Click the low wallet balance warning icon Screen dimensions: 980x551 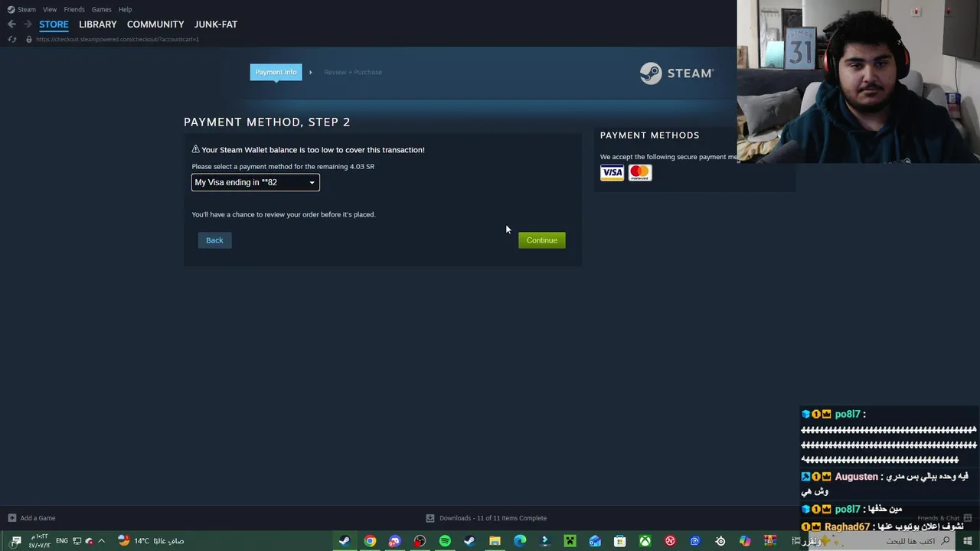(x=195, y=149)
